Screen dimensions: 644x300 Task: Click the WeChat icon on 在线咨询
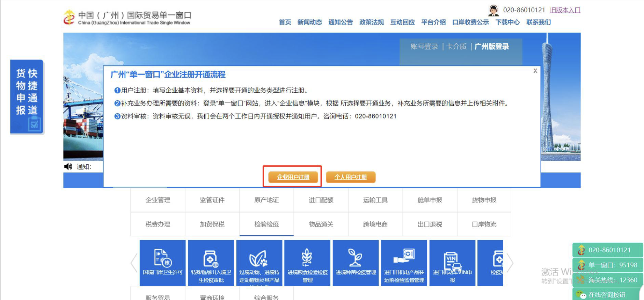581,295
